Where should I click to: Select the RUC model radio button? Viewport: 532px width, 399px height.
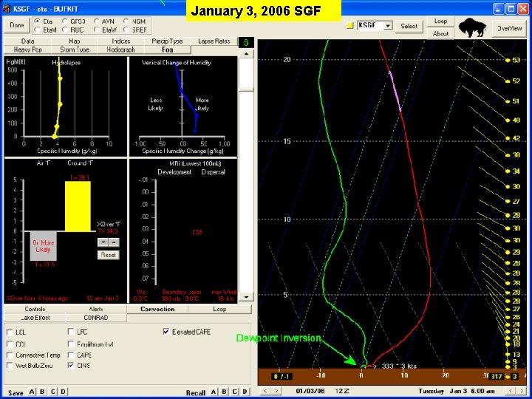(64, 30)
